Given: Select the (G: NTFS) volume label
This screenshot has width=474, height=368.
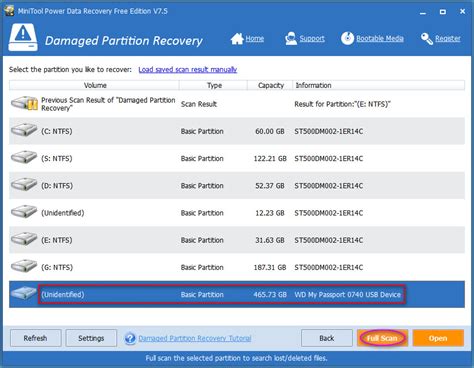Looking at the screenshot, I should click(x=57, y=267).
